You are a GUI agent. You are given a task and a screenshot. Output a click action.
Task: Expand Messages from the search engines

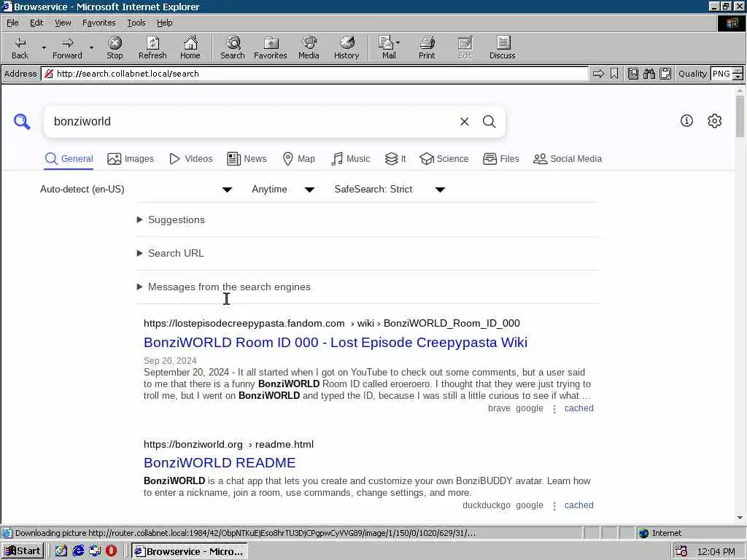click(224, 287)
